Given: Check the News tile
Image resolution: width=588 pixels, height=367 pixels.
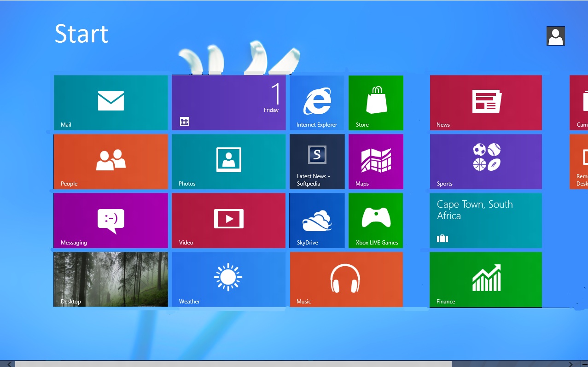Looking at the screenshot, I should coord(485,102).
